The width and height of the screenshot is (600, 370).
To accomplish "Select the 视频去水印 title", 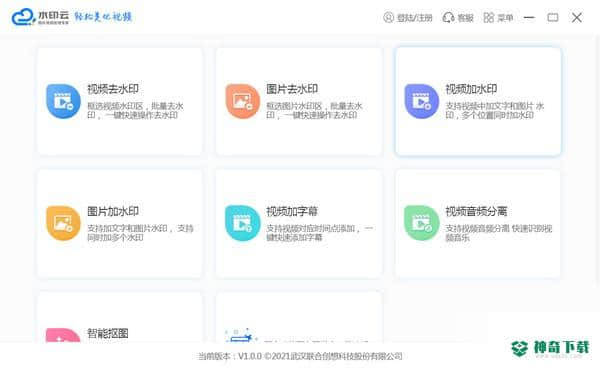I will [113, 89].
